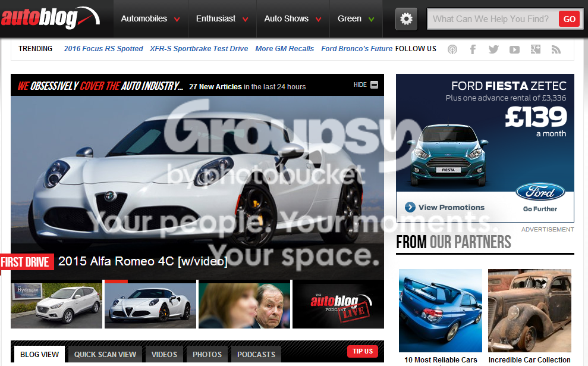The width and height of the screenshot is (588, 366).
Task: Open the RSS feed icon
Action: pos(556,49)
